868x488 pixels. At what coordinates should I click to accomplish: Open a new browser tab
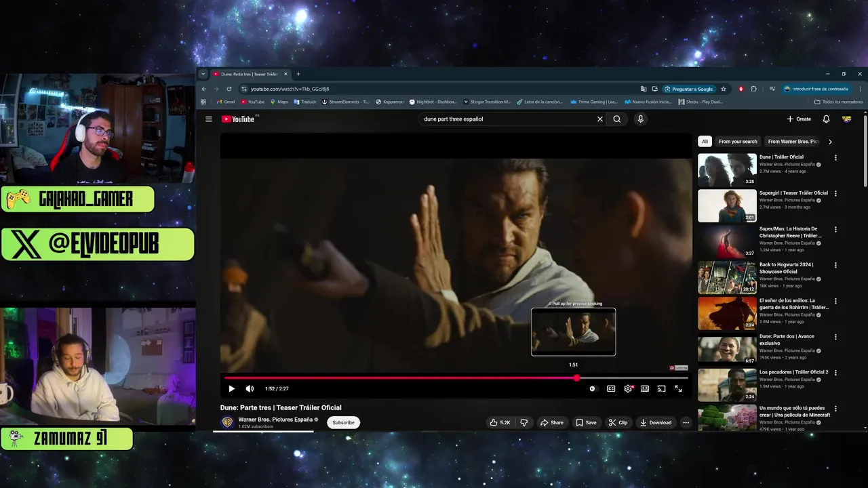click(x=298, y=74)
